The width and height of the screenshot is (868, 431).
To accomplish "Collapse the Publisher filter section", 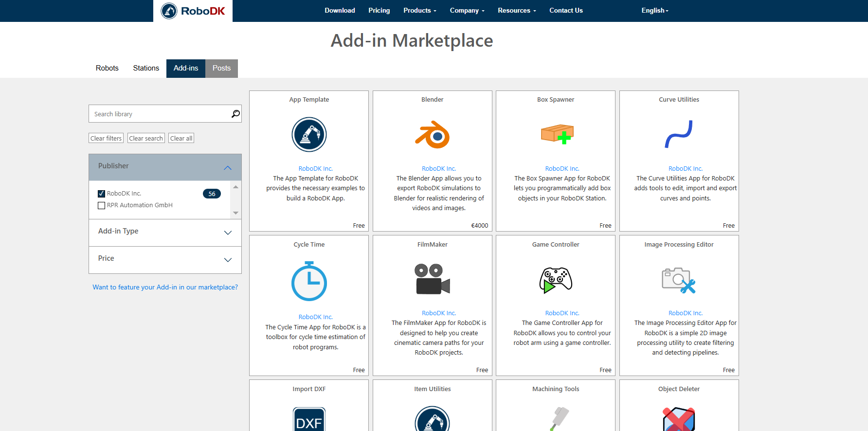I will pyautogui.click(x=227, y=167).
